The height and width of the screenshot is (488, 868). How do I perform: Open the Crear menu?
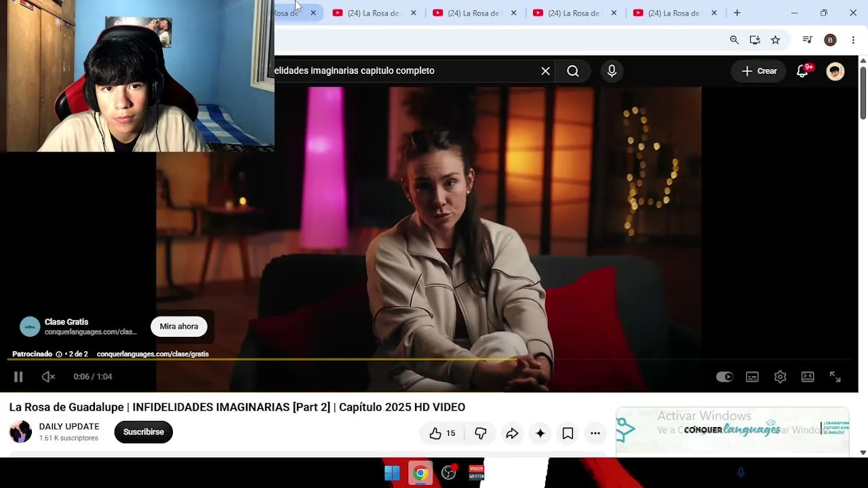click(759, 71)
